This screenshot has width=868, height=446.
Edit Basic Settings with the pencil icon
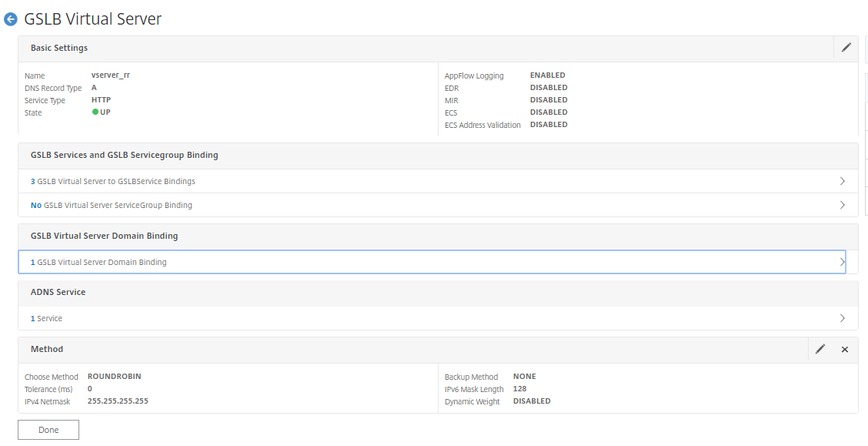(x=846, y=48)
